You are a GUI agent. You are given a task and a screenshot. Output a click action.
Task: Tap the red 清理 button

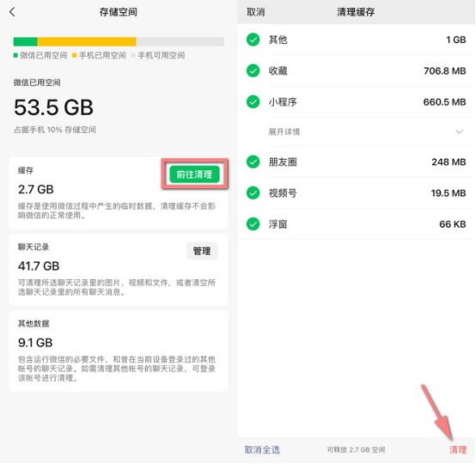(x=458, y=449)
